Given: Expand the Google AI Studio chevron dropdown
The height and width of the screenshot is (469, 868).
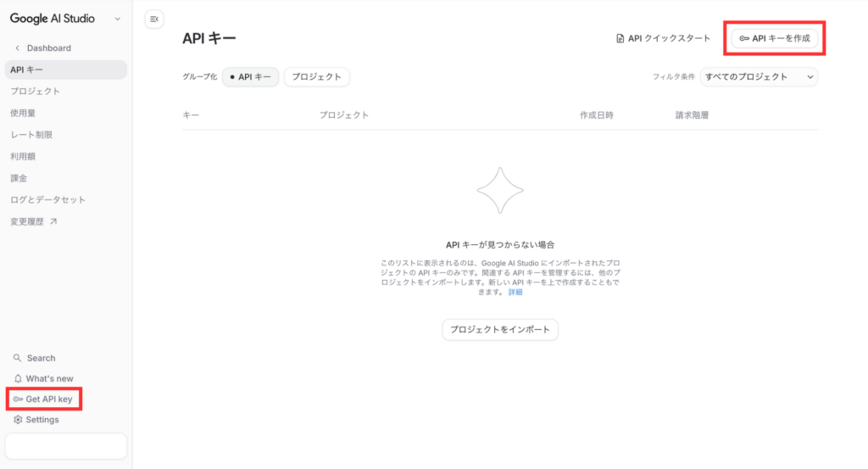Looking at the screenshot, I should tap(117, 19).
